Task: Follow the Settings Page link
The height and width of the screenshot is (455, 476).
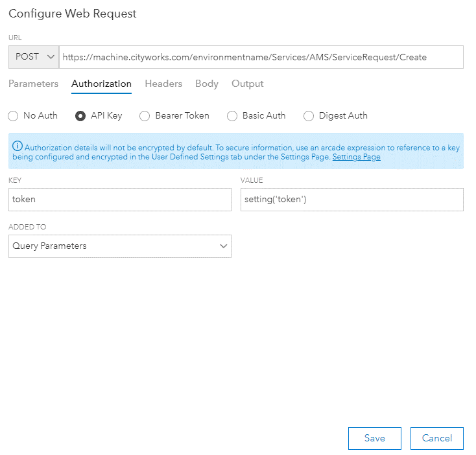Action: (357, 157)
